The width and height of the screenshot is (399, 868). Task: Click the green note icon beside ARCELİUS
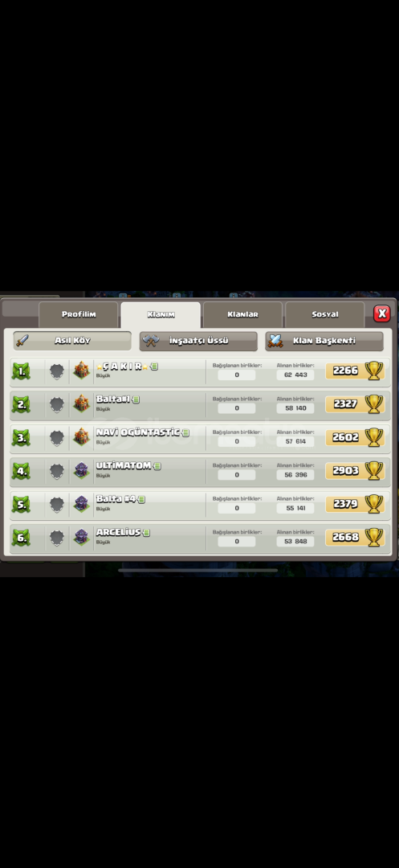tap(146, 533)
